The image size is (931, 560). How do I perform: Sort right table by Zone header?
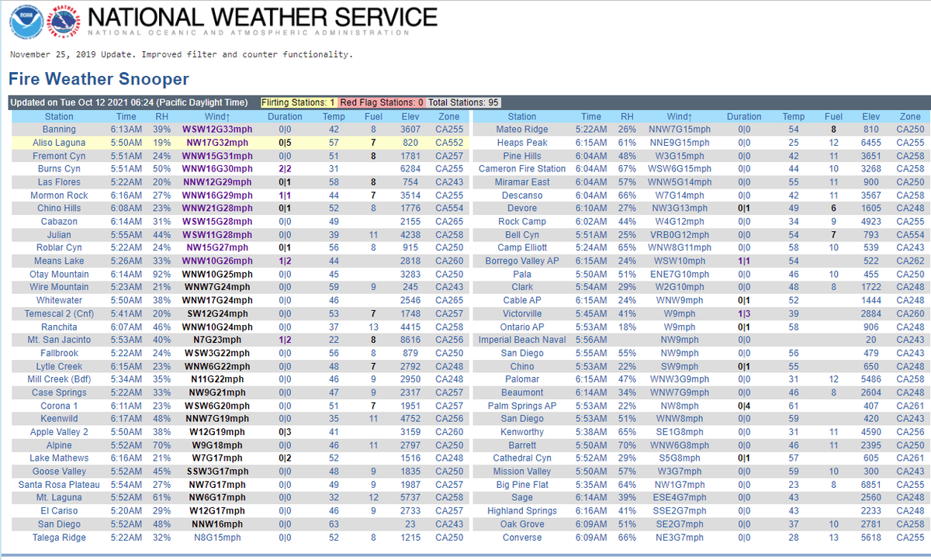pyautogui.click(x=910, y=116)
